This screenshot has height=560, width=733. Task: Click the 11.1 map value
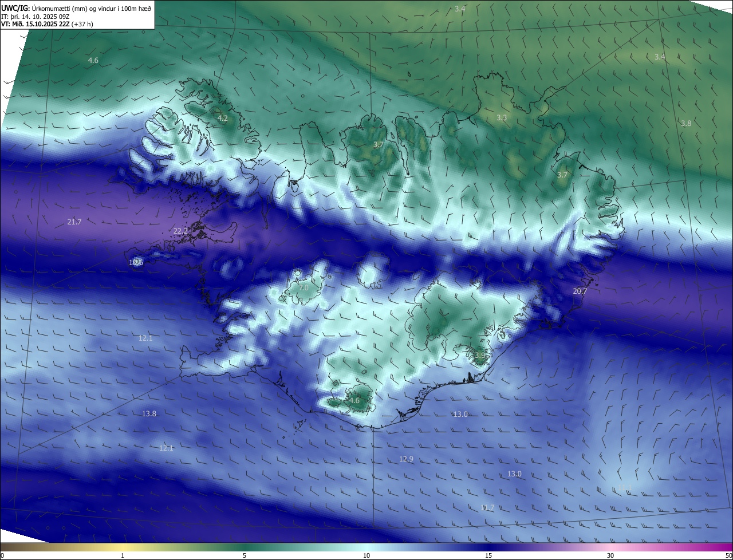coord(624,488)
